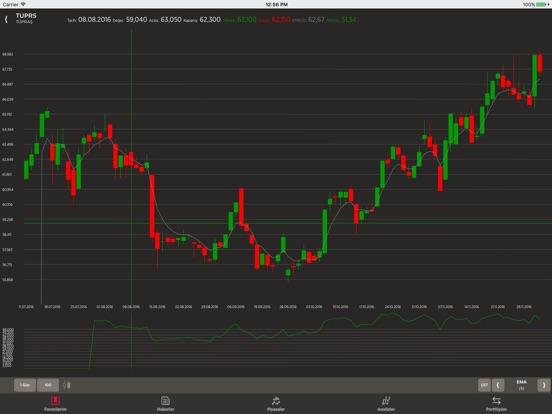Click the large red candle mid-August
Image resolution: width=552 pixels, height=414 pixels.
click(152, 206)
